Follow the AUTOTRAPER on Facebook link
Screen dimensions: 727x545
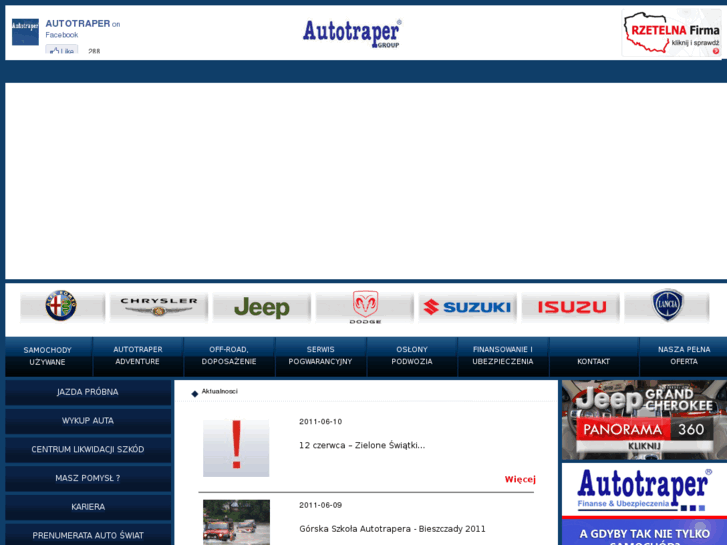tap(77, 24)
